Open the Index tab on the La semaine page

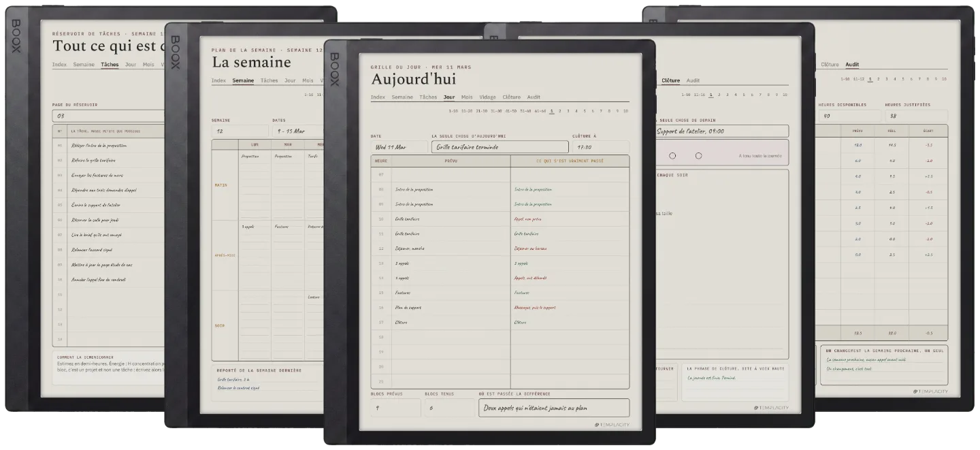click(218, 80)
